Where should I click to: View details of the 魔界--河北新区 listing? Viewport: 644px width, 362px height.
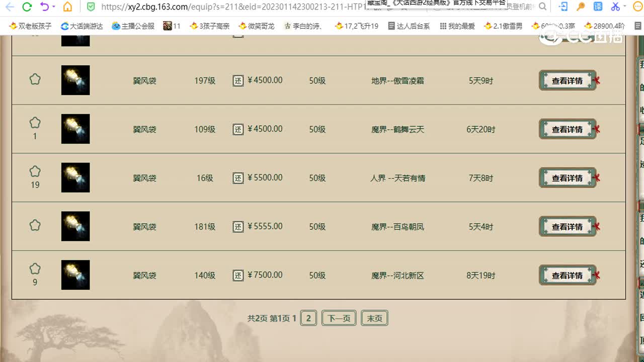[x=568, y=276]
